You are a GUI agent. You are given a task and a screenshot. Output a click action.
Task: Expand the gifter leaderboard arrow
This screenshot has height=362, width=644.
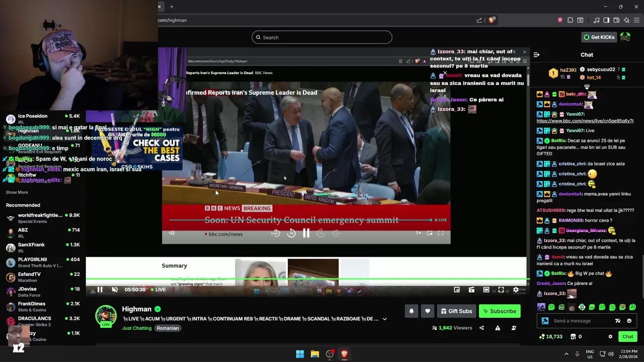coord(587,87)
